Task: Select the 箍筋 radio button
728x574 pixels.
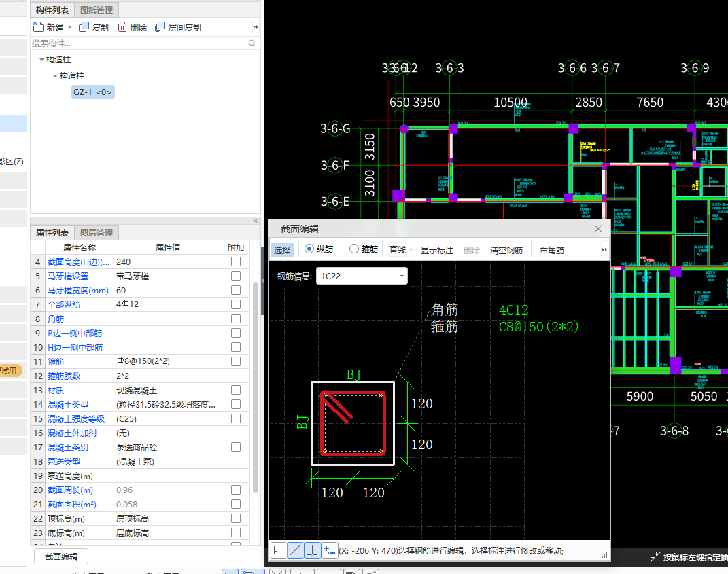Action: click(353, 249)
